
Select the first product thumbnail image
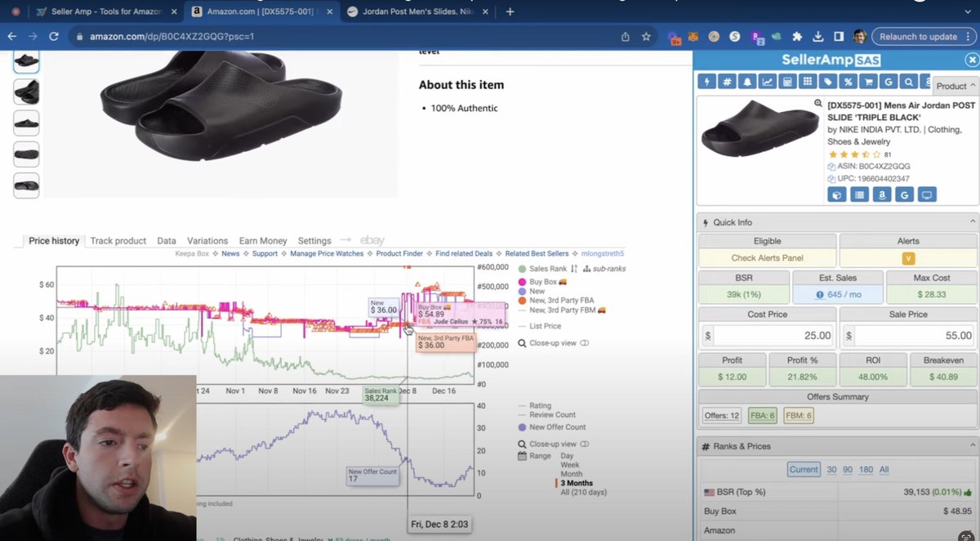pyautogui.click(x=26, y=61)
